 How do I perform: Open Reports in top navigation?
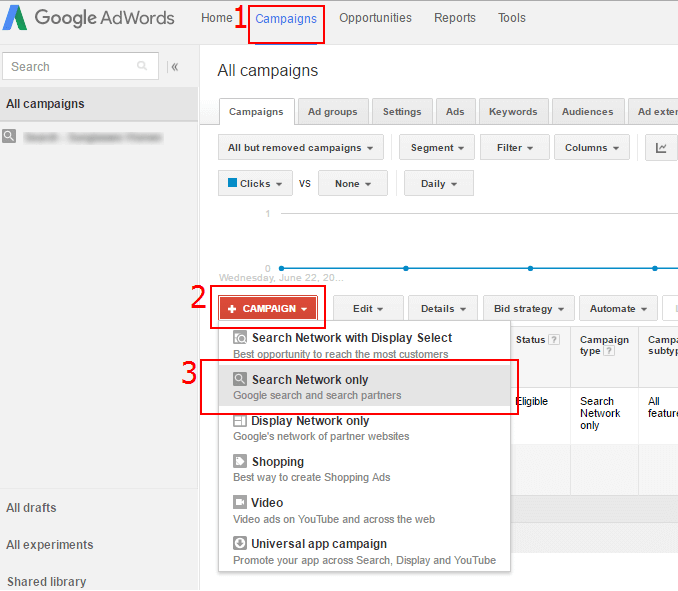455,18
